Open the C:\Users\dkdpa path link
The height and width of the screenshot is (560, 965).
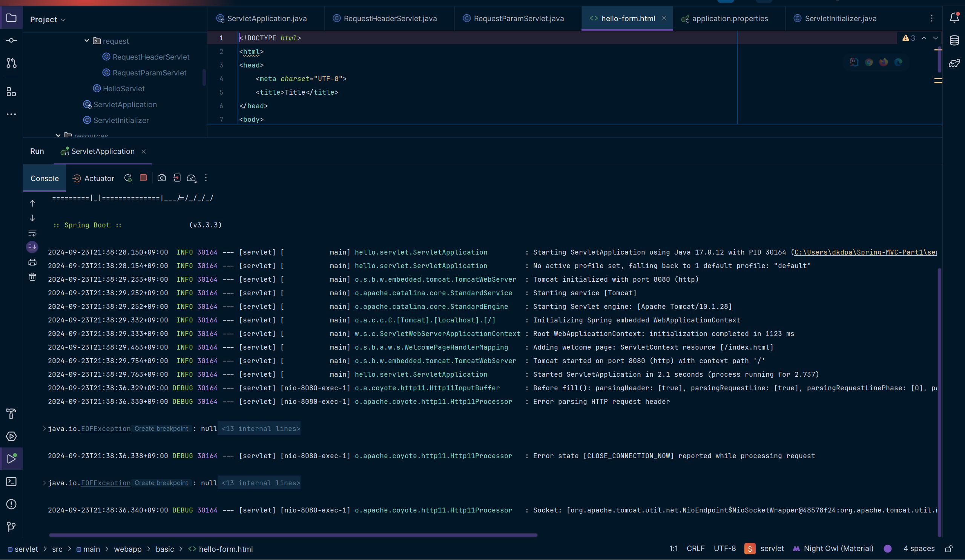tap(865, 252)
